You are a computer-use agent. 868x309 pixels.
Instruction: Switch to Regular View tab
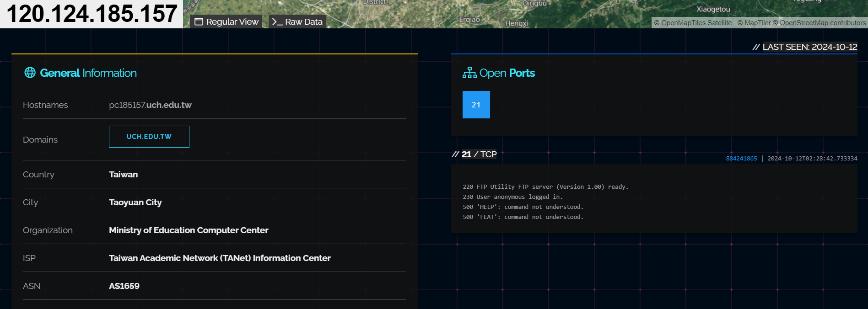pyautogui.click(x=226, y=21)
